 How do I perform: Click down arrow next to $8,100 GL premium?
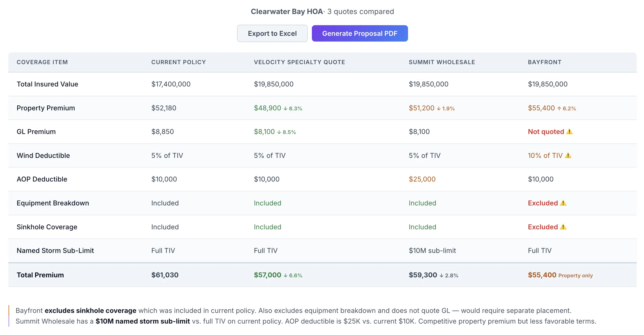[x=279, y=132]
